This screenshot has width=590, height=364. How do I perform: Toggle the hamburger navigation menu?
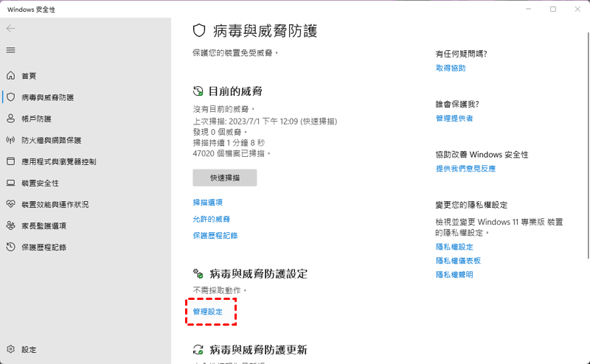pos(10,49)
